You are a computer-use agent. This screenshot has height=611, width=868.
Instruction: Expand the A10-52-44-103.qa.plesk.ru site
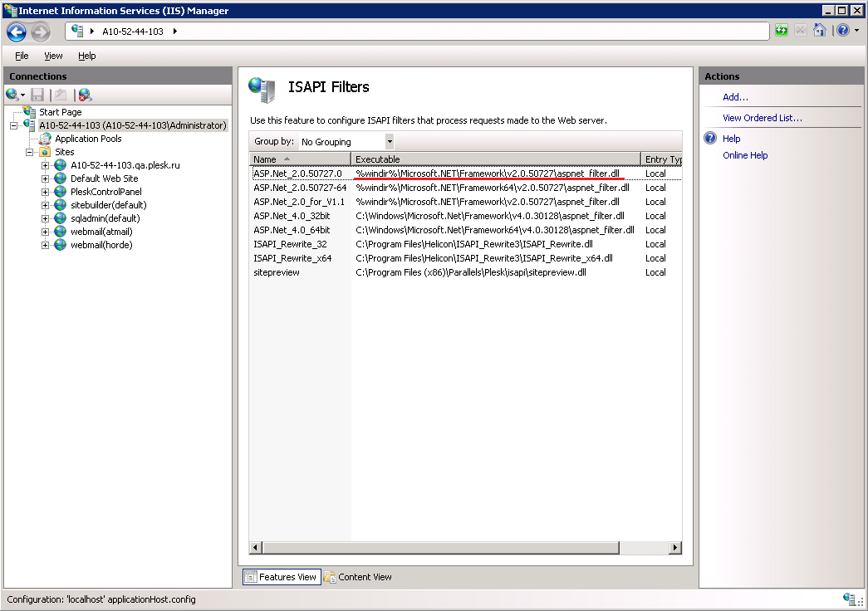(46, 165)
